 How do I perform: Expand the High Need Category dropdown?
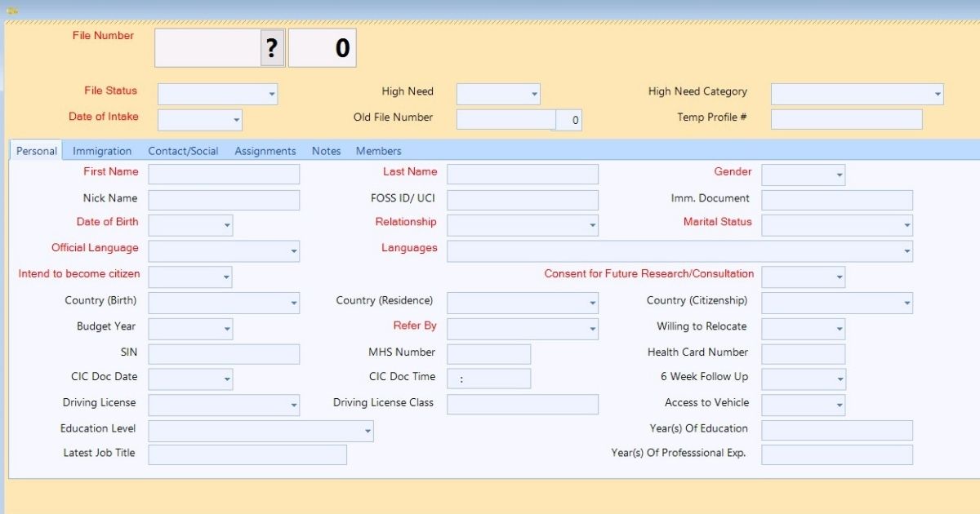[x=936, y=93]
